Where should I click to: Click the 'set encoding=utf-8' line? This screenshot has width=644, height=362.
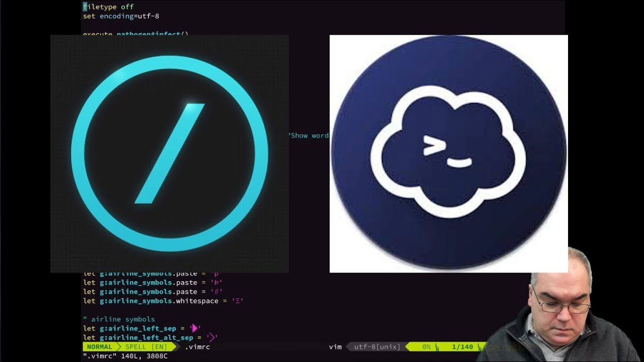coord(121,16)
